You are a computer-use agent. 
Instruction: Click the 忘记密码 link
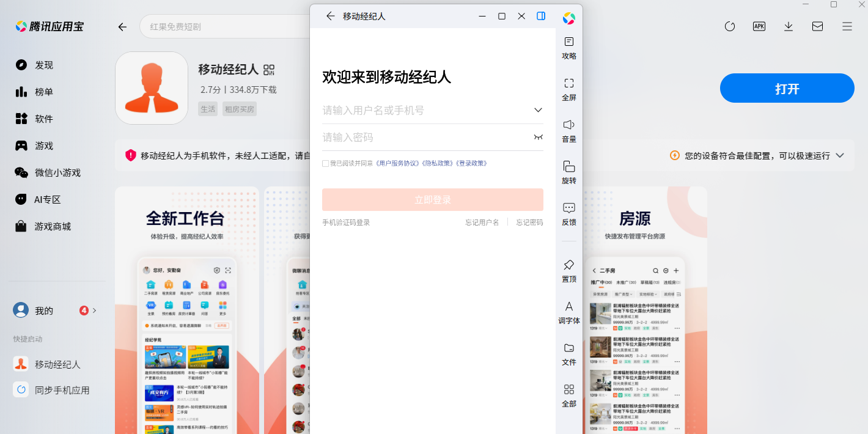(529, 223)
